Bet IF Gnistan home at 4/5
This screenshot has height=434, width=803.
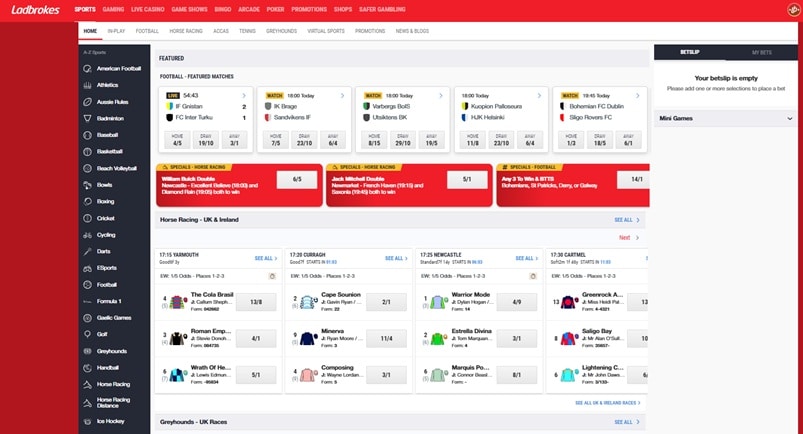point(177,140)
